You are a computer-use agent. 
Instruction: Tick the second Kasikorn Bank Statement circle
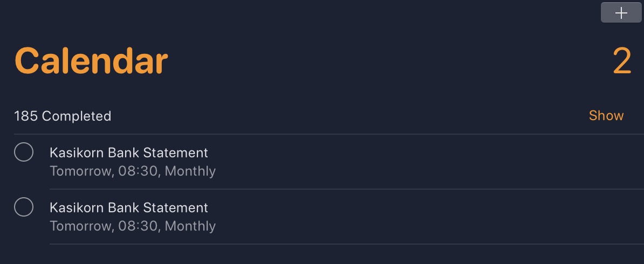pyautogui.click(x=24, y=207)
